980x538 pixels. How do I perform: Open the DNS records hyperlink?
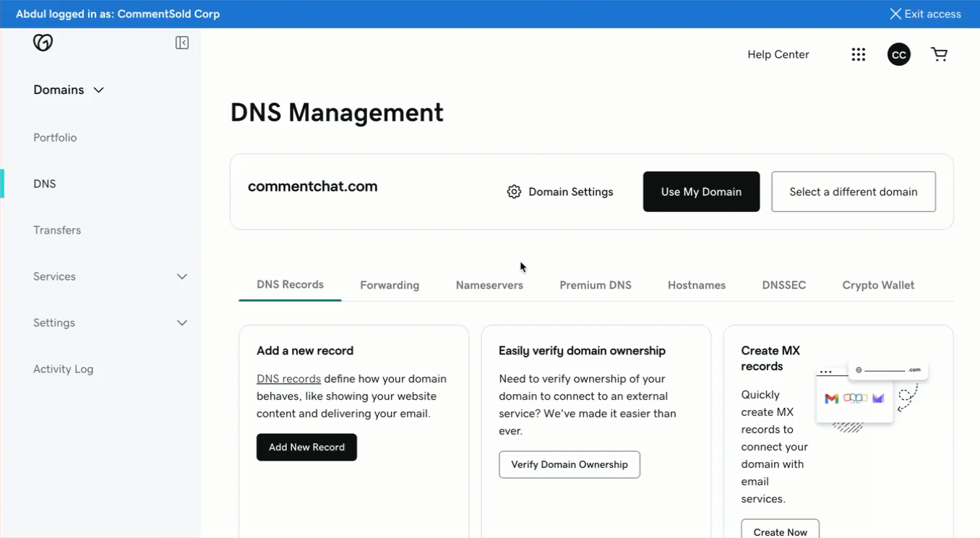tap(288, 379)
